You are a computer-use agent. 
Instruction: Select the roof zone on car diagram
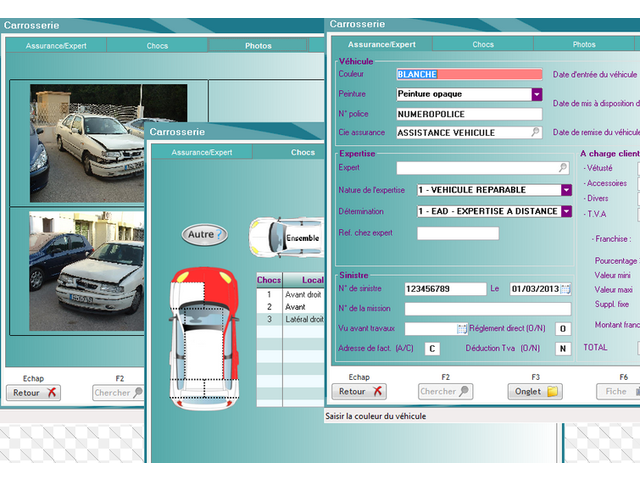[204, 353]
